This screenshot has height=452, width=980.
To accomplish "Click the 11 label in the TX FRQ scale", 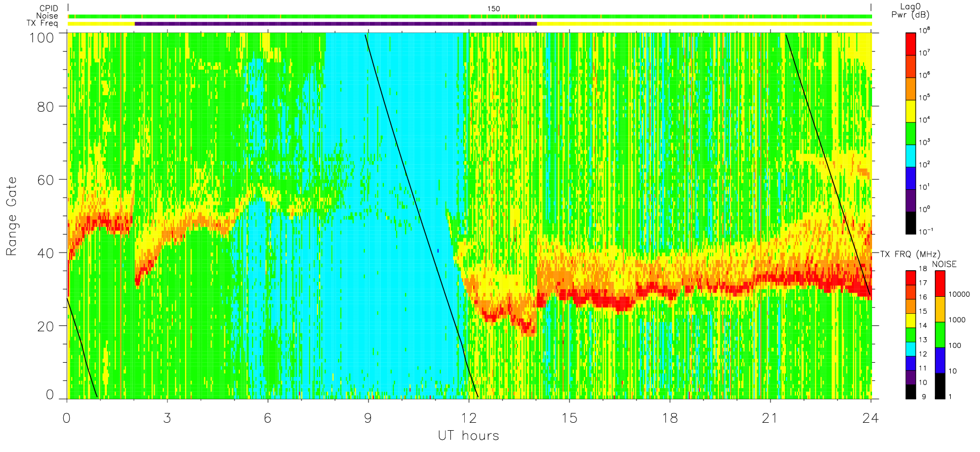I will pos(923,368).
